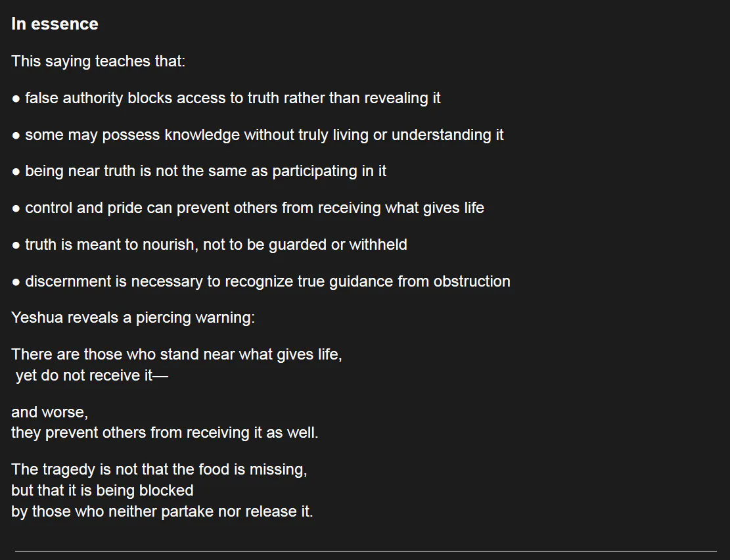The image size is (730, 560).
Task: Click "by those who neither partake" line
Action: [x=162, y=512]
